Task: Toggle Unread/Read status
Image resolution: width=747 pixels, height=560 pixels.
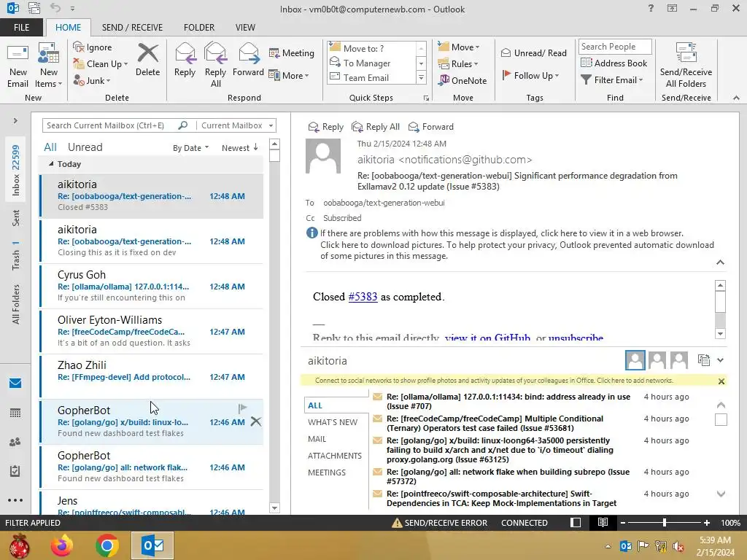Action: [533, 52]
